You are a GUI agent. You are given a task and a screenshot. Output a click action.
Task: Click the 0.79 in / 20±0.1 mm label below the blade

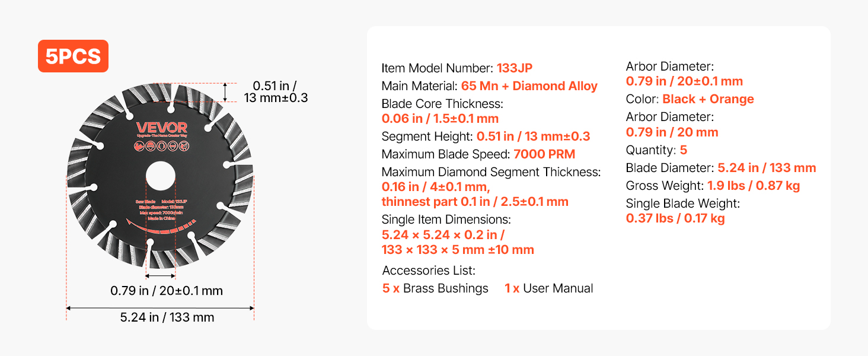pos(167,291)
